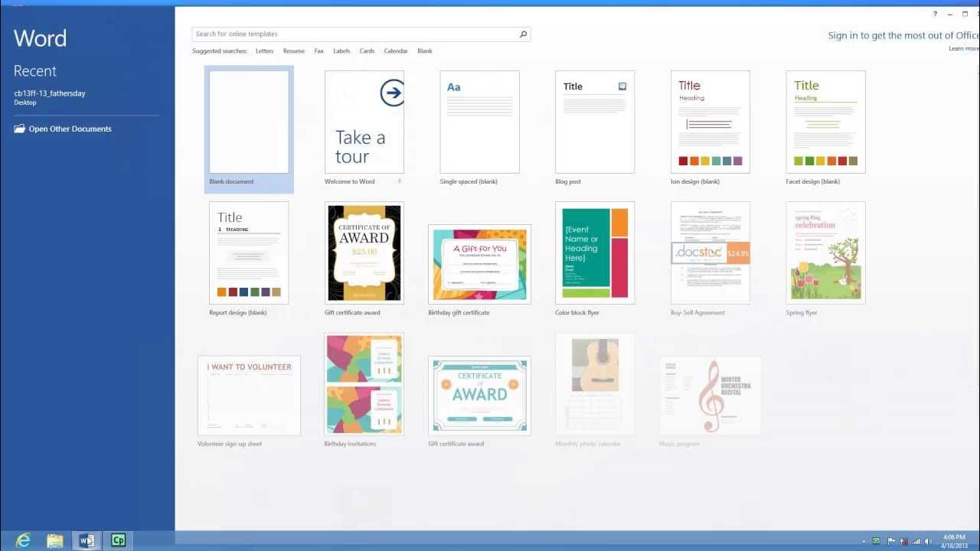Screen dimensions: 980x551
Task: Select the Birthday invitations template
Action: (x=364, y=390)
